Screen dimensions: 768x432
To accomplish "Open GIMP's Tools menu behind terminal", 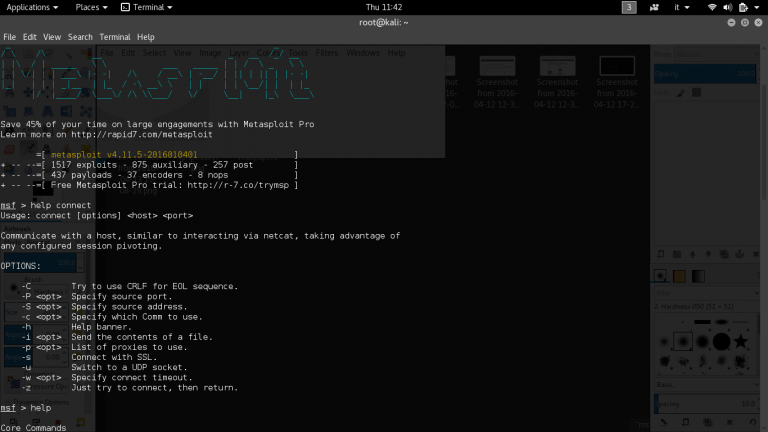I will (x=298, y=53).
